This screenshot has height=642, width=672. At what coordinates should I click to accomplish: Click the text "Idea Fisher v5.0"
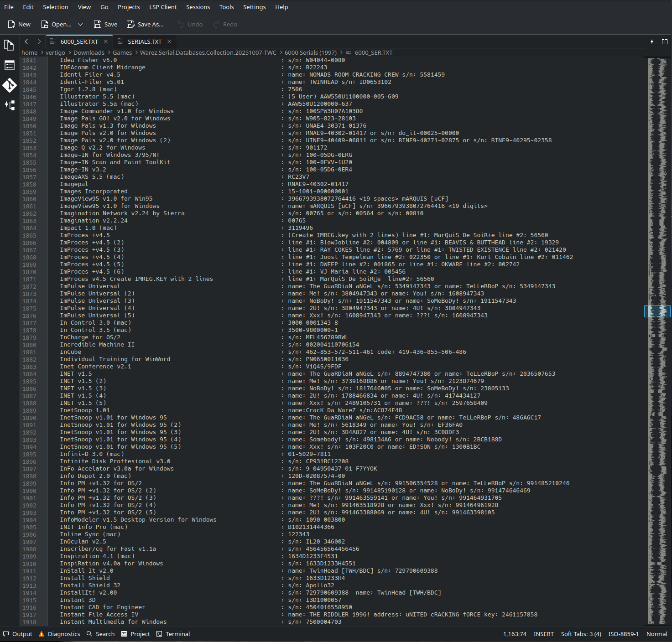(89, 60)
